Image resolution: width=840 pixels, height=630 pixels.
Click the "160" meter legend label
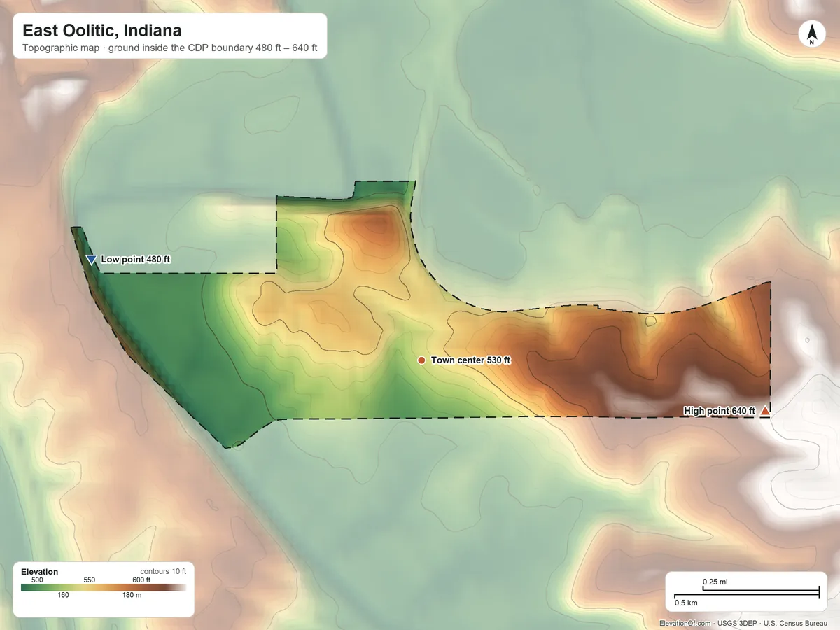tap(64, 596)
